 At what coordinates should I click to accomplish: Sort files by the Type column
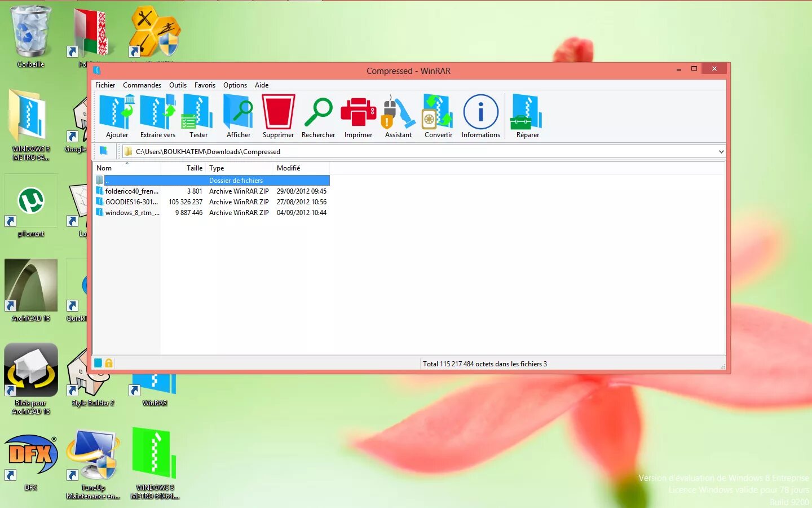239,168
